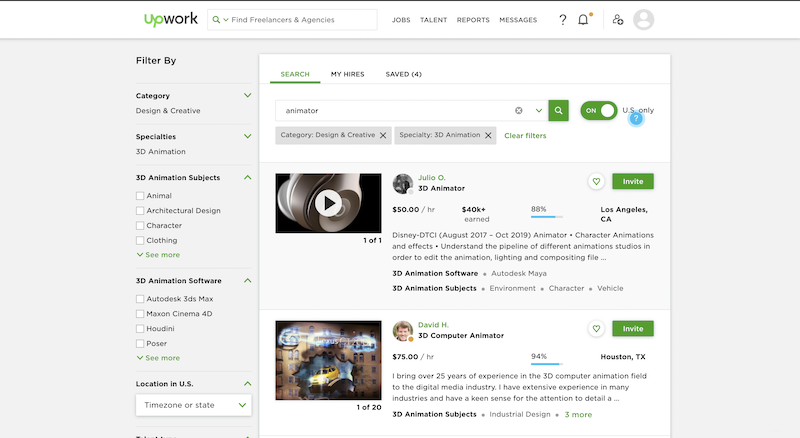The image size is (800, 438).
Task: Check the Character checkbox
Action: (140, 225)
